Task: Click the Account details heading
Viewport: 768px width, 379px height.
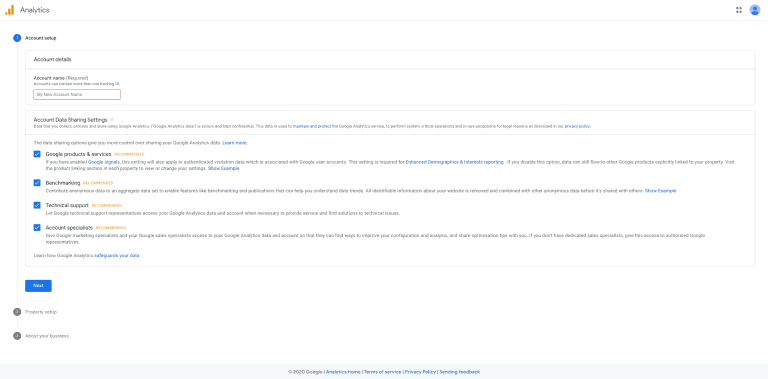Action: coord(52,60)
